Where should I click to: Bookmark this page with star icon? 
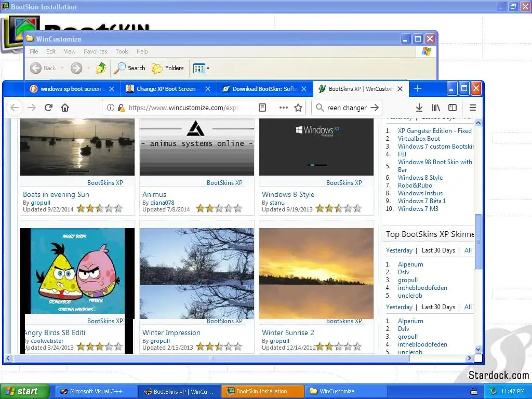click(x=298, y=108)
